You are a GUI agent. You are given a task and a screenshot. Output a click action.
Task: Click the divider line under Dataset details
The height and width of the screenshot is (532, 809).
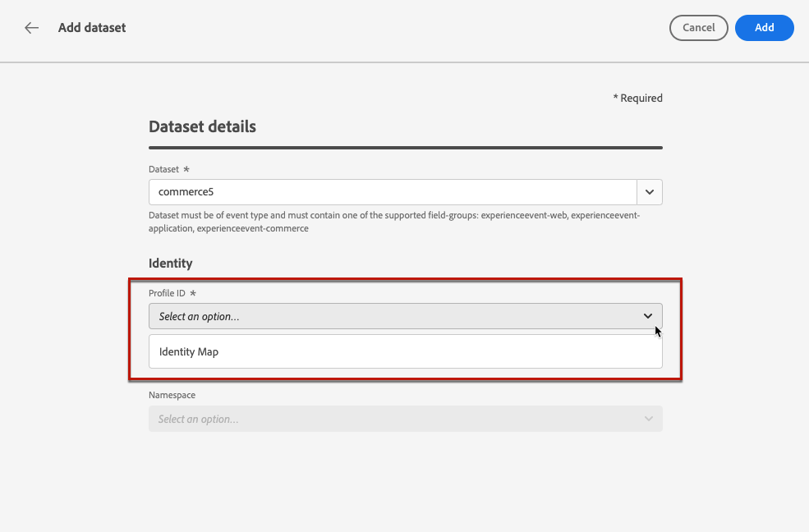[405, 148]
